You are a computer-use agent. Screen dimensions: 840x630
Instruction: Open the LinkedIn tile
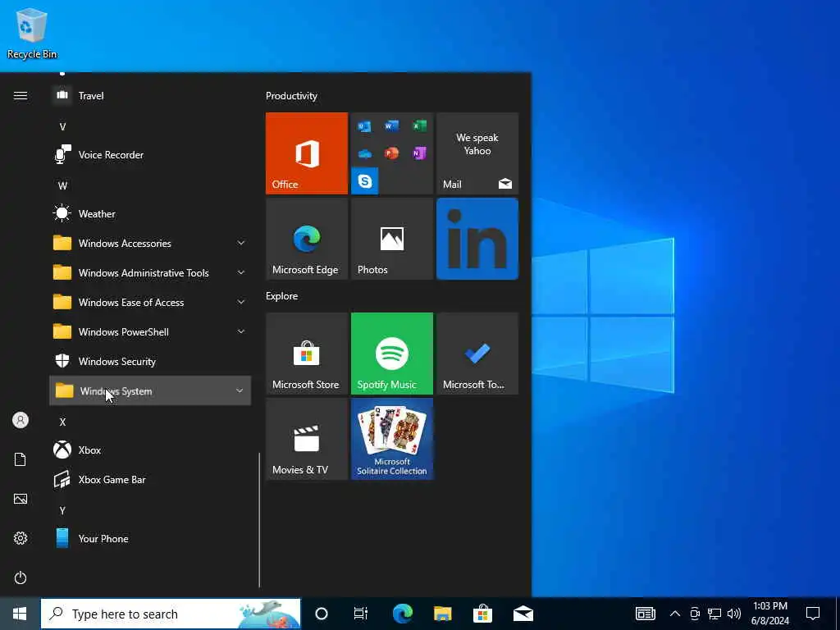(477, 239)
